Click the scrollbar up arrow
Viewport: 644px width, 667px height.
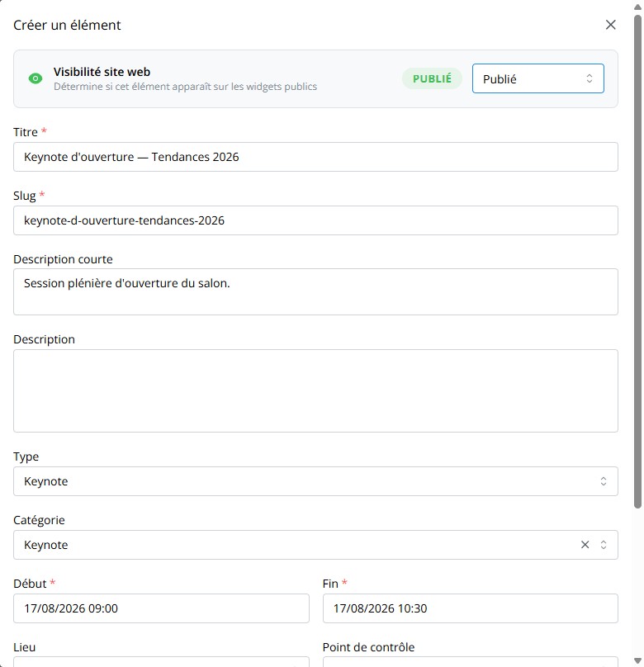pos(637,7)
